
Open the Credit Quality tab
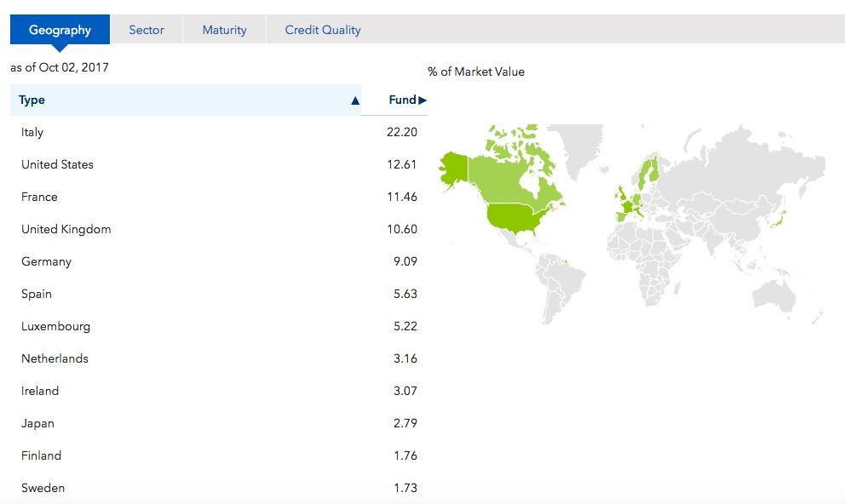(323, 30)
